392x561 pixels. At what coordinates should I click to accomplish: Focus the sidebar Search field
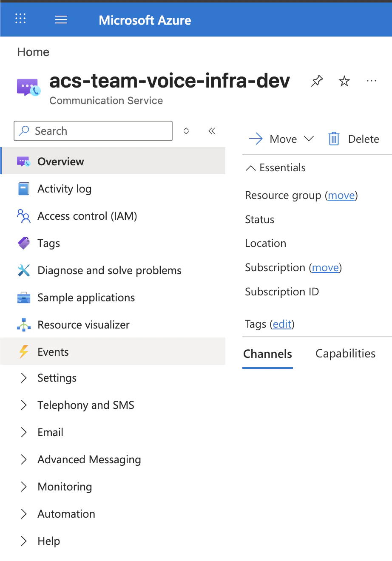pos(93,131)
